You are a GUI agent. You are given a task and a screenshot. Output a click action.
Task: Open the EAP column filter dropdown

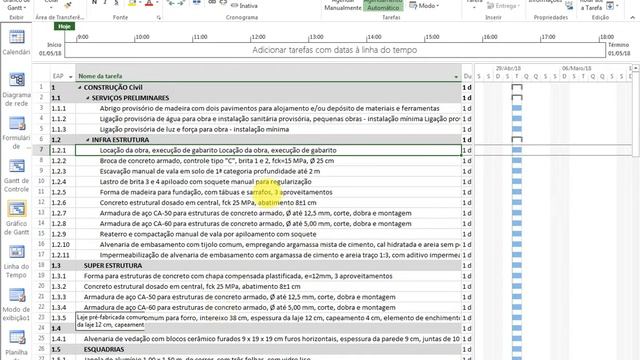pyautogui.click(x=70, y=76)
